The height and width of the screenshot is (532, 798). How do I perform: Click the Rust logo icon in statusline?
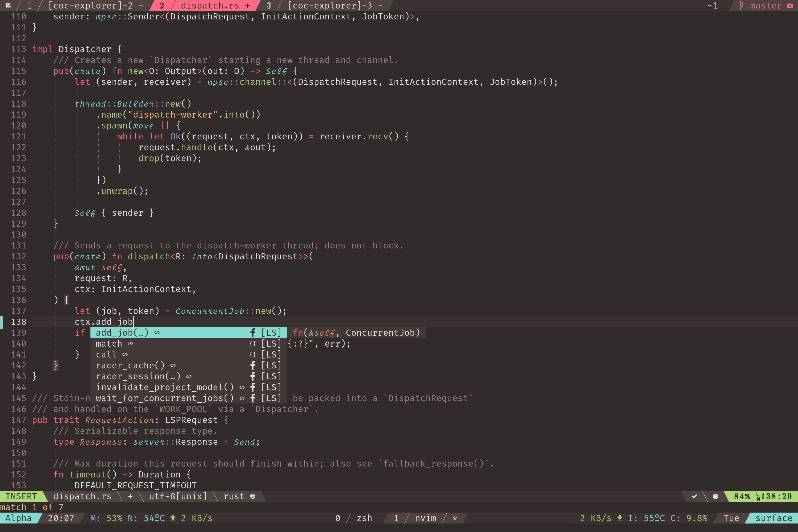click(253, 496)
